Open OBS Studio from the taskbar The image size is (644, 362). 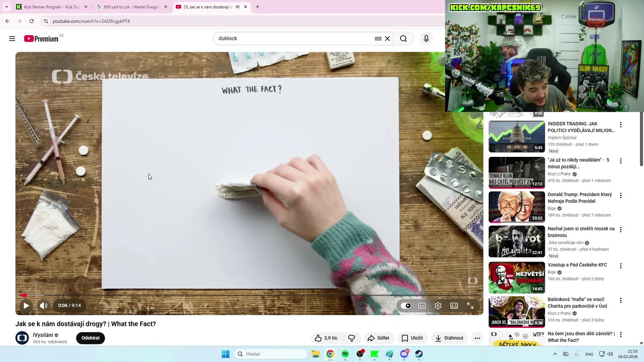(360, 354)
